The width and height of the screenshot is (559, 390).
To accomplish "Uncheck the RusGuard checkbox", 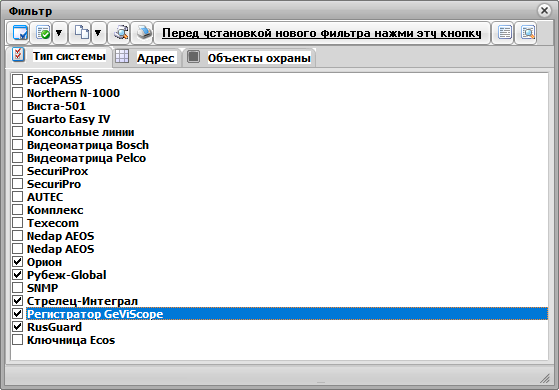I will point(17,327).
